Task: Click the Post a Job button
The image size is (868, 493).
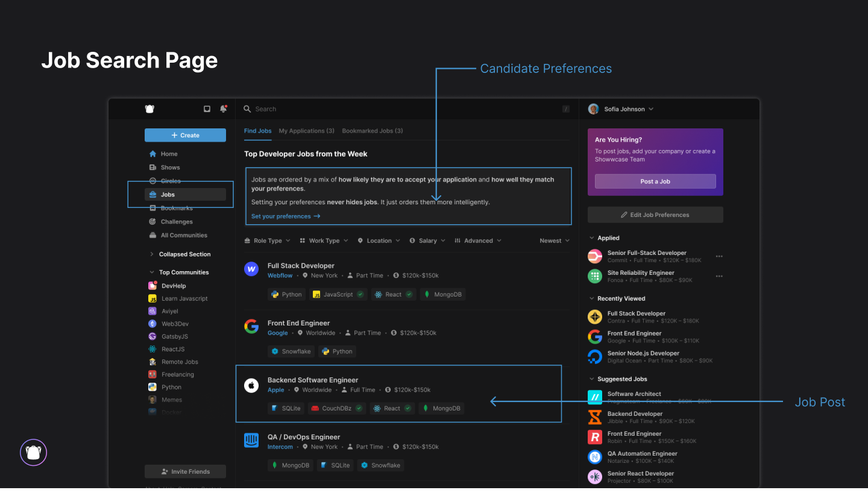Action: coord(655,181)
